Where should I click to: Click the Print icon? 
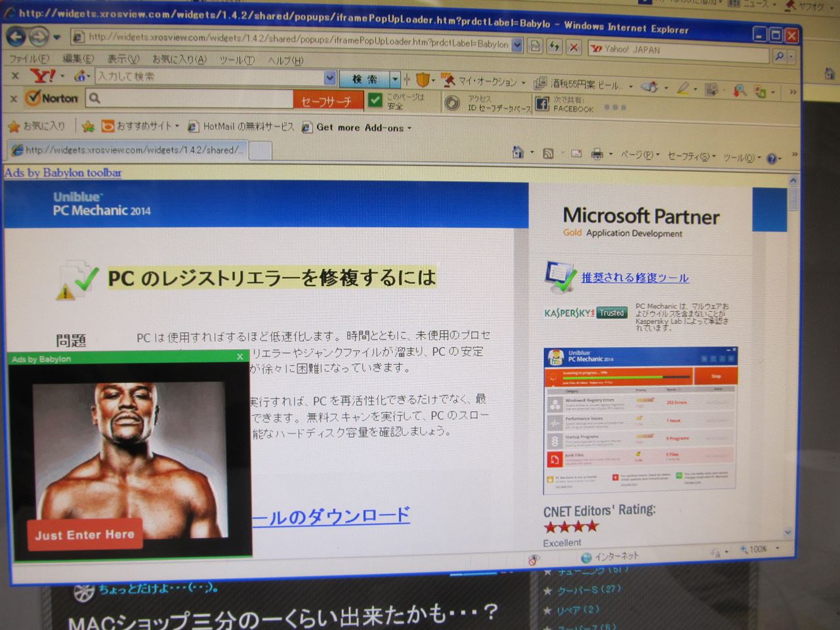click(x=597, y=155)
